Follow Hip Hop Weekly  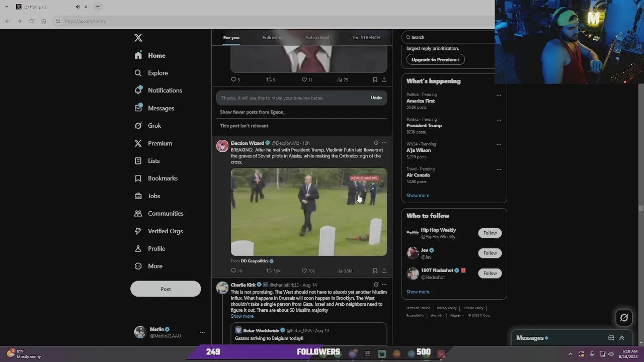point(490,233)
